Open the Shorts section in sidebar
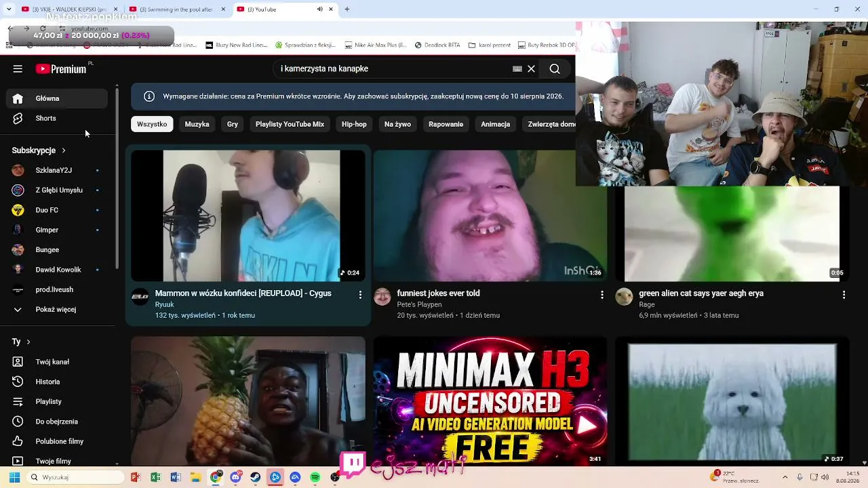868x488 pixels. 57,118
